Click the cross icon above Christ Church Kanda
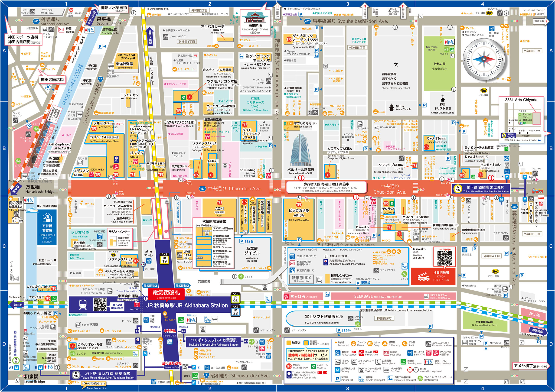 [x=443, y=98]
